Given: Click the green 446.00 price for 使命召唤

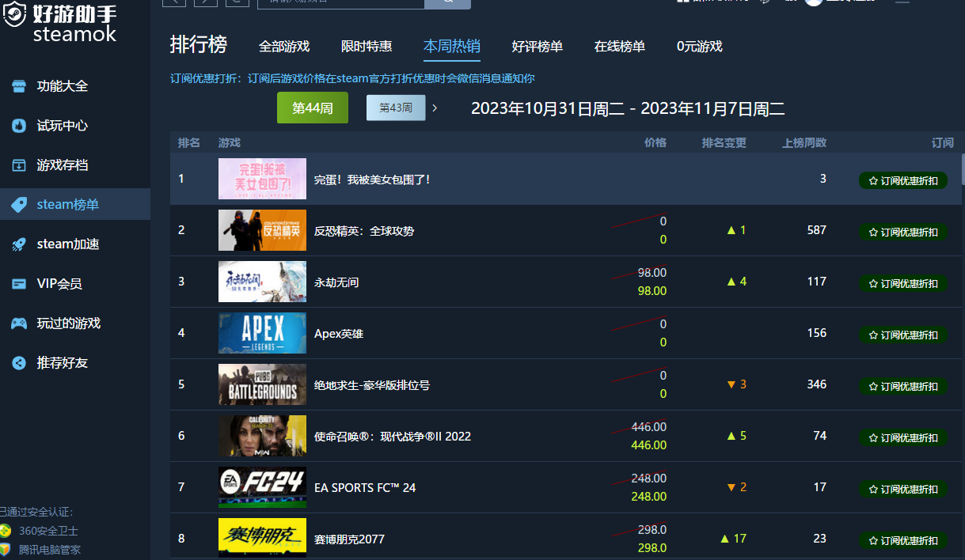Looking at the screenshot, I should (649, 445).
